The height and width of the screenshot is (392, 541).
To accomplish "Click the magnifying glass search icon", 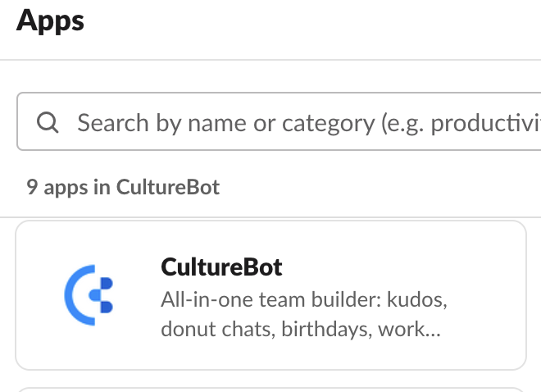I will 48,122.
